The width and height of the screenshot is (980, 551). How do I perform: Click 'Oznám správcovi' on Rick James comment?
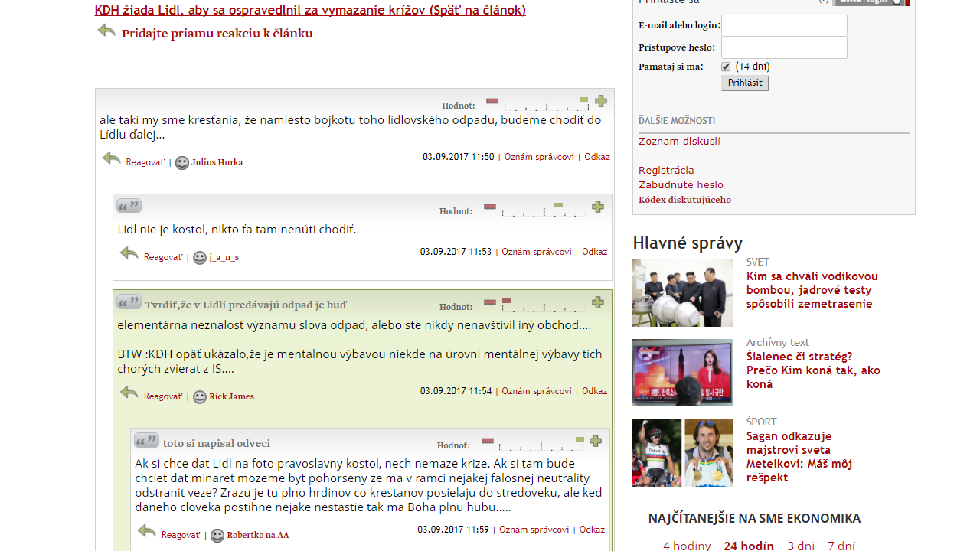[537, 391]
